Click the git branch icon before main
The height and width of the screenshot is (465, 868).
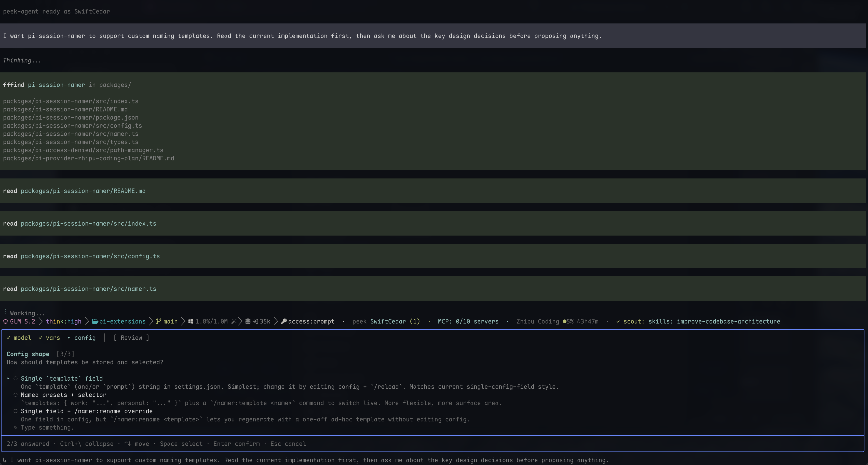point(158,321)
